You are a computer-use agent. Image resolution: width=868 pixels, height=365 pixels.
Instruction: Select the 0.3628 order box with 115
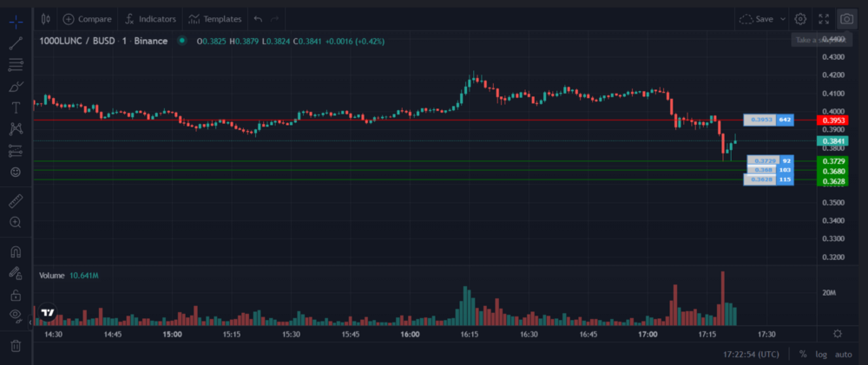point(768,179)
